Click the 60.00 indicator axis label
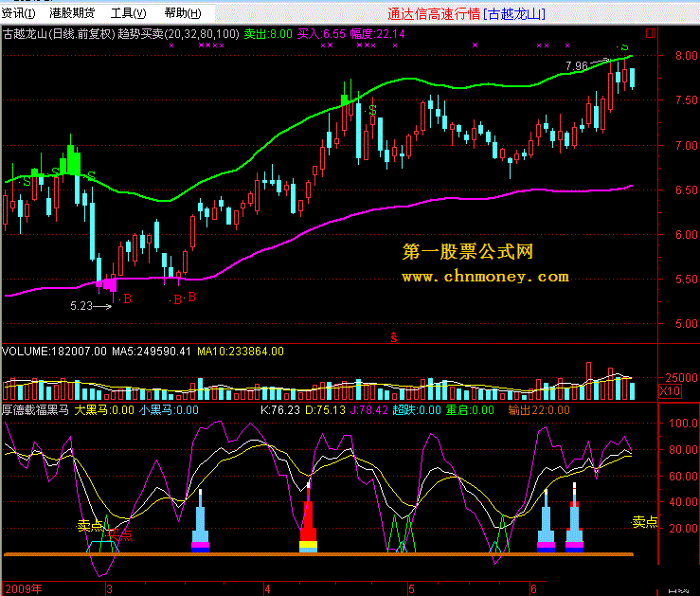This screenshot has width=700, height=596. (x=684, y=476)
